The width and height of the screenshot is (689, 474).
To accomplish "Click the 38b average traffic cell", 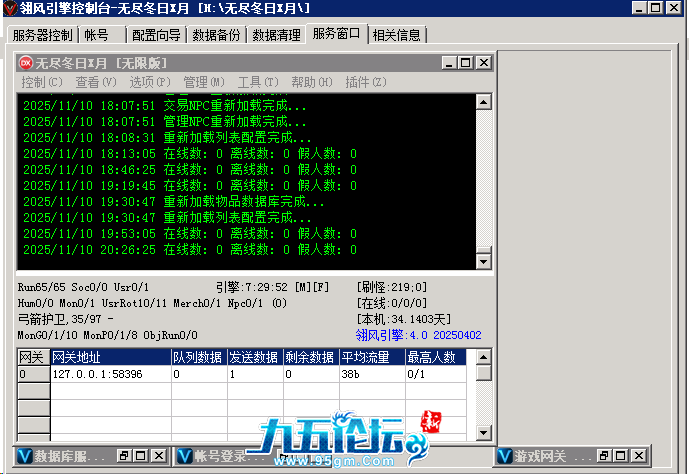I will (373, 374).
